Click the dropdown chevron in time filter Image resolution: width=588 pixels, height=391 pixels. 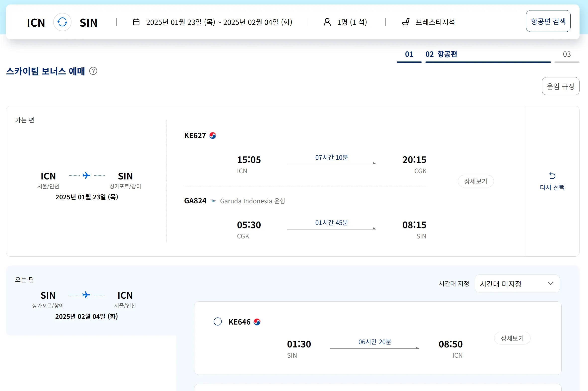(x=551, y=283)
